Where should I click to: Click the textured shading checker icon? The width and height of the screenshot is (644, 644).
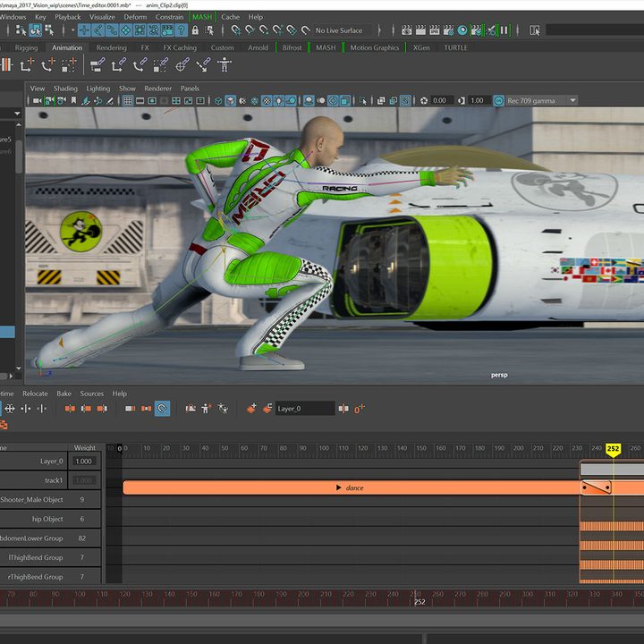point(267,100)
